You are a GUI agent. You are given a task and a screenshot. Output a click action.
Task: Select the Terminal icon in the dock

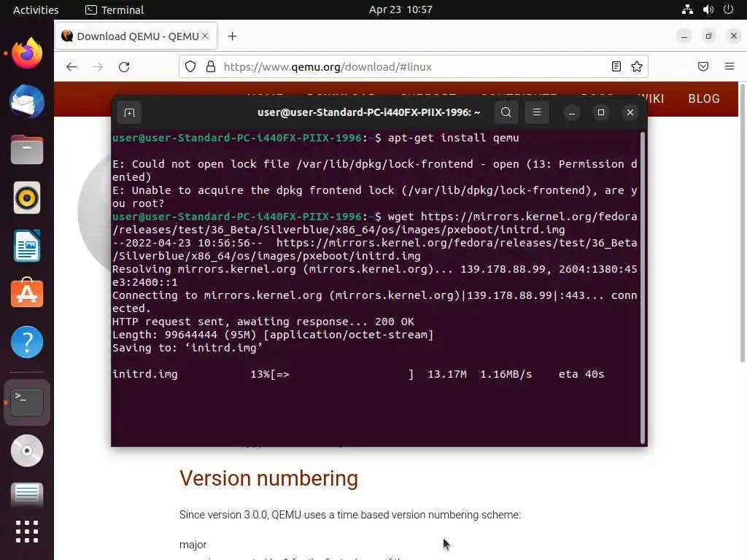[x=27, y=402]
